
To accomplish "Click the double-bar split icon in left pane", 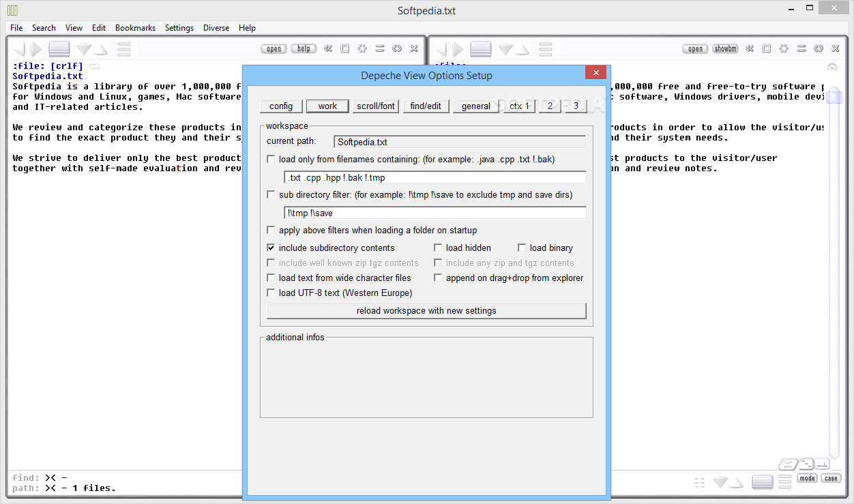I will 380,48.
